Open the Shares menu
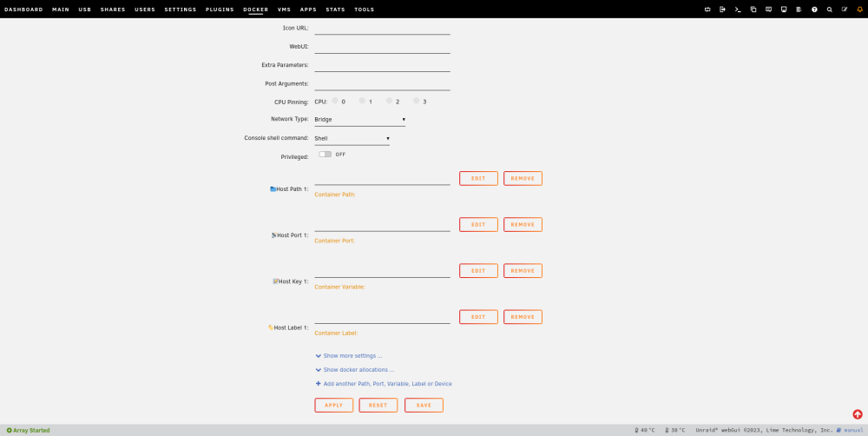868x436 pixels. [x=113, y=10]
